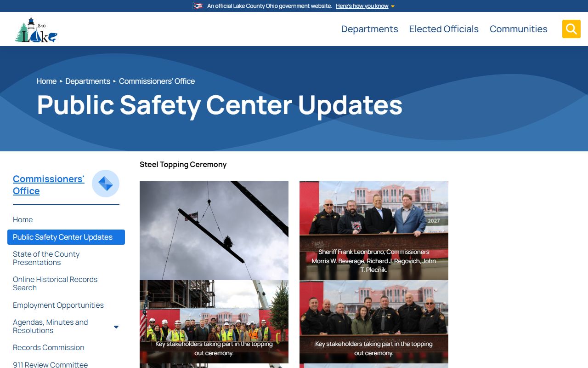Go to Home breadcrumb link

tap(46, 81)
